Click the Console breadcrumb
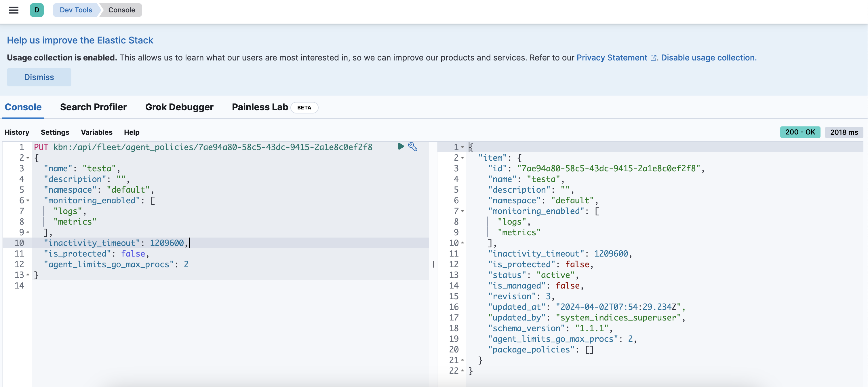The image size is (868, 387). [122, 10]
